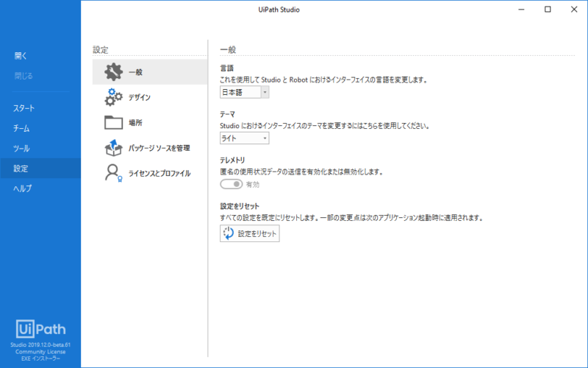This screenshot has width=588, height=368.
Task: Select the ツール tab
Action: tap(22, 149)
